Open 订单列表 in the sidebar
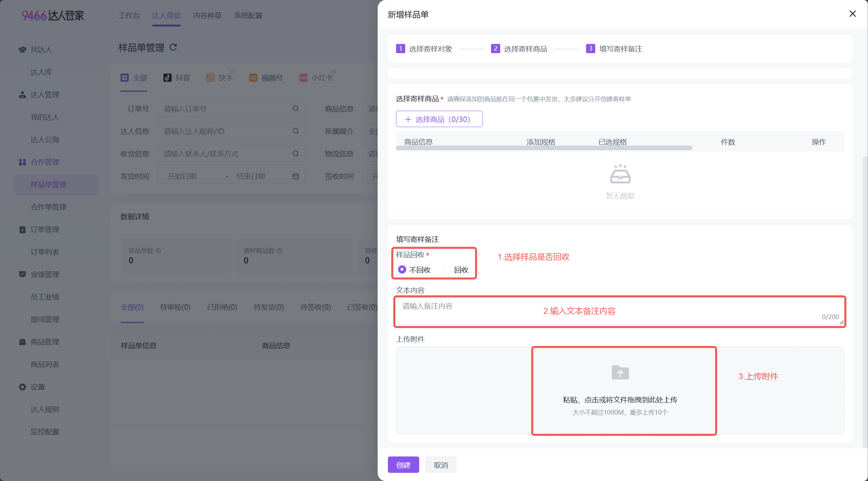Image resolution: width=868 pixels, height=481 pixels. pos(45,252)
